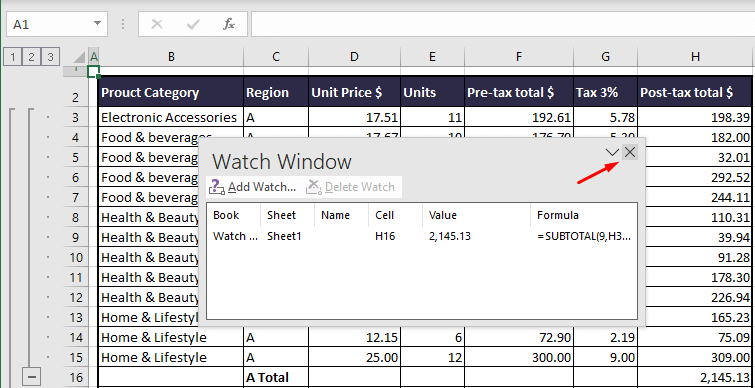Viewport: 755px width, 388px height.
Task: Click the Post-tax total $ header cell
Action: [x=695, y=92]
